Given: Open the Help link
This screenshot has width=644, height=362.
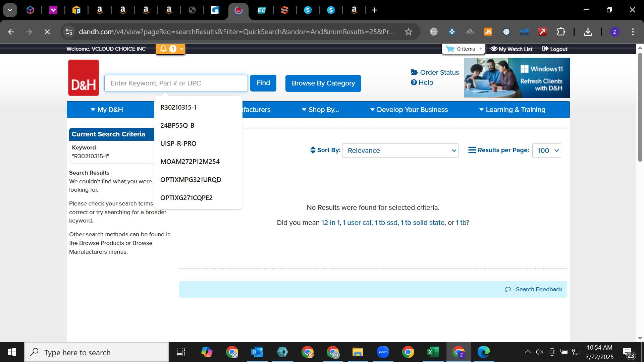Looking at the screenshot, I should pos(422,82).
